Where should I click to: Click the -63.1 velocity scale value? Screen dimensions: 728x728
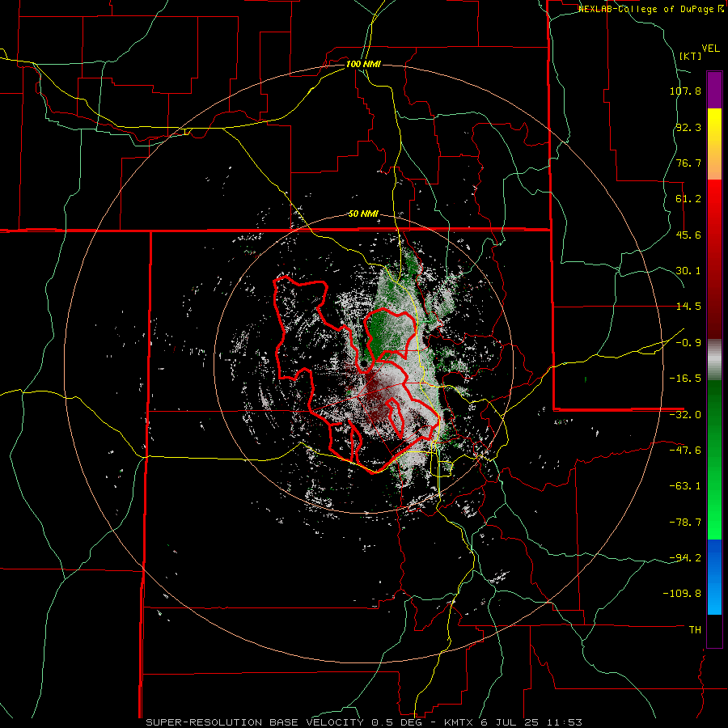pos(685,486)
